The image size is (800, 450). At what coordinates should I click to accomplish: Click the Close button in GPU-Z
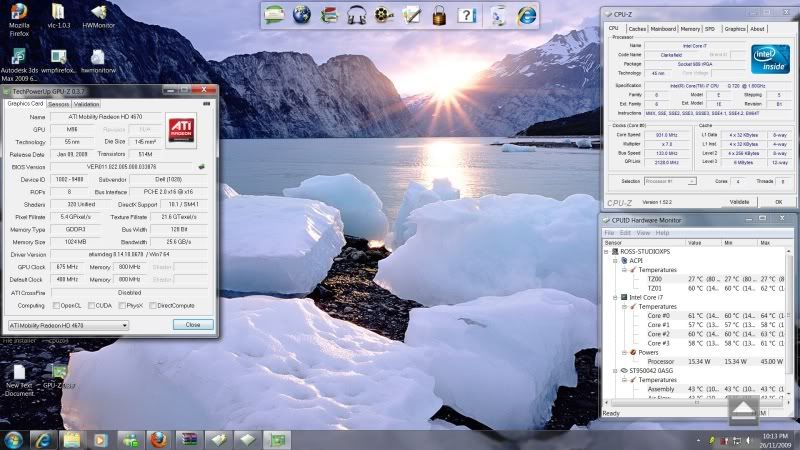coord(192,325)
